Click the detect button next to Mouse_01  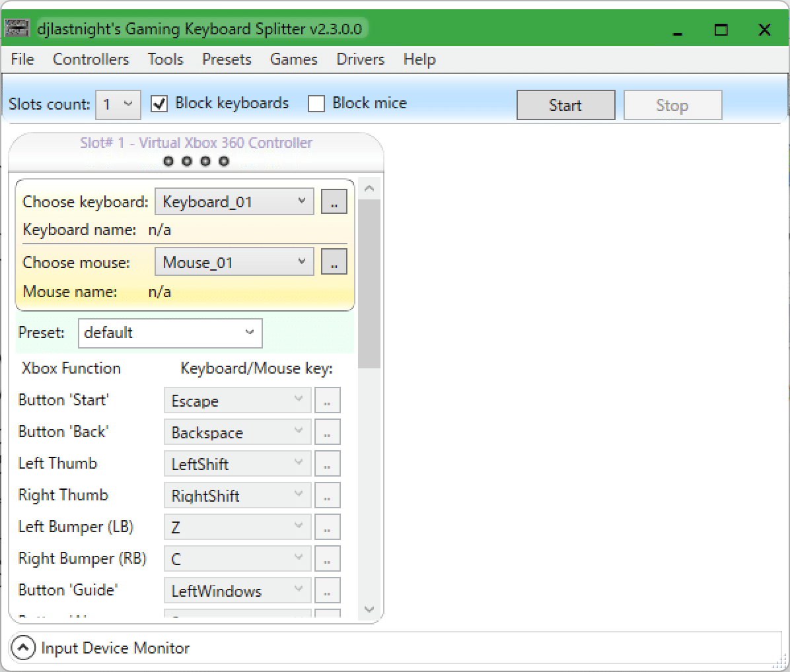coord(334,262)
